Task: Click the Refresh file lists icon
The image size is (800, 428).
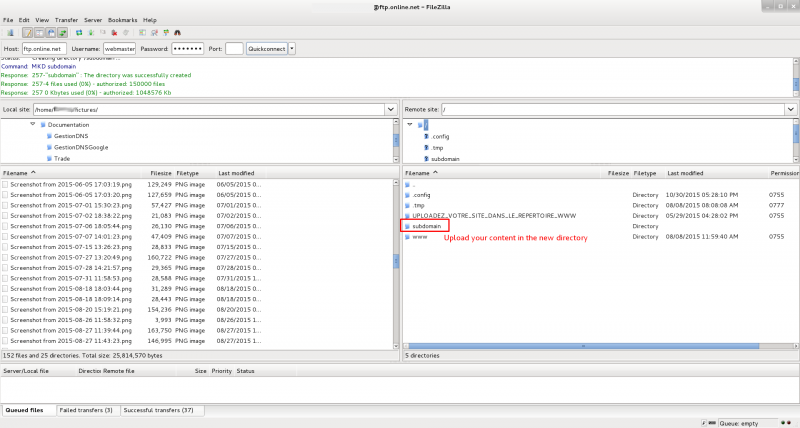Action: pos(79,32)
